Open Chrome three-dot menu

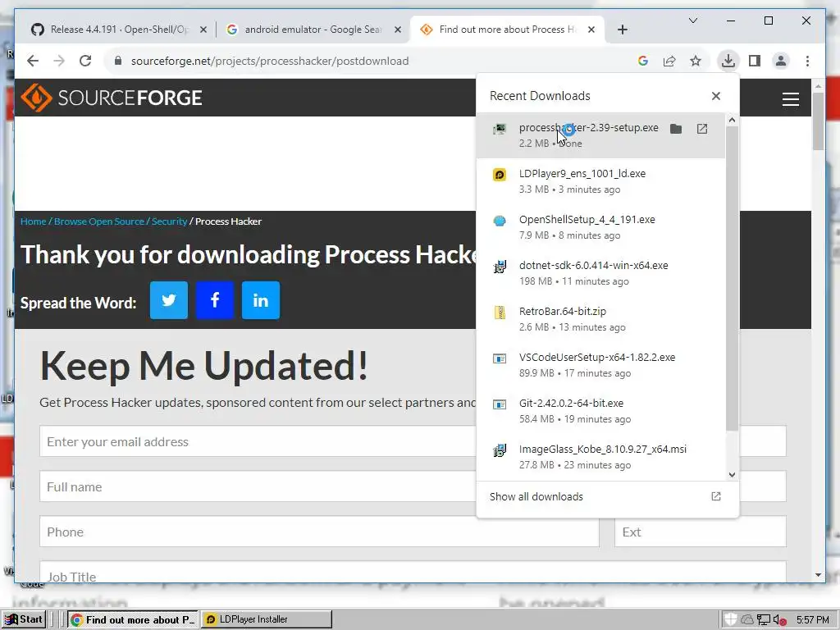coord(807,61)
